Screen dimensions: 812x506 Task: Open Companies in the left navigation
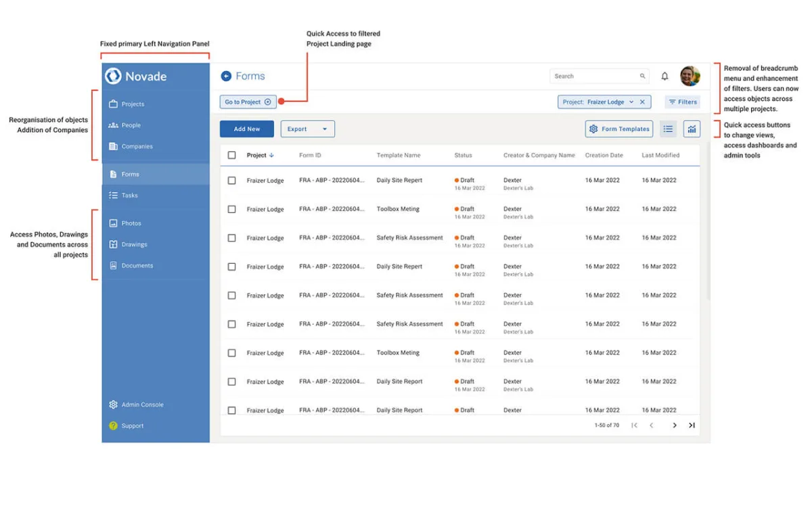[137, 147]
